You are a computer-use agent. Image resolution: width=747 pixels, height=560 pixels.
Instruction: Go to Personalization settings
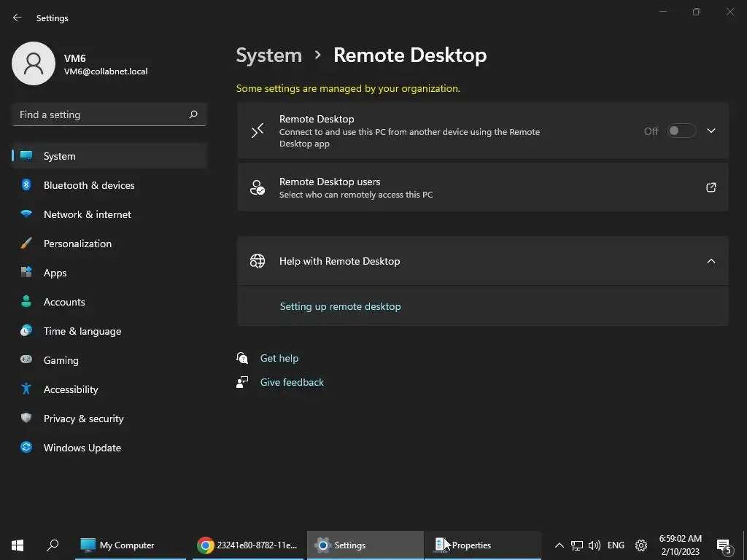point(109,244)
